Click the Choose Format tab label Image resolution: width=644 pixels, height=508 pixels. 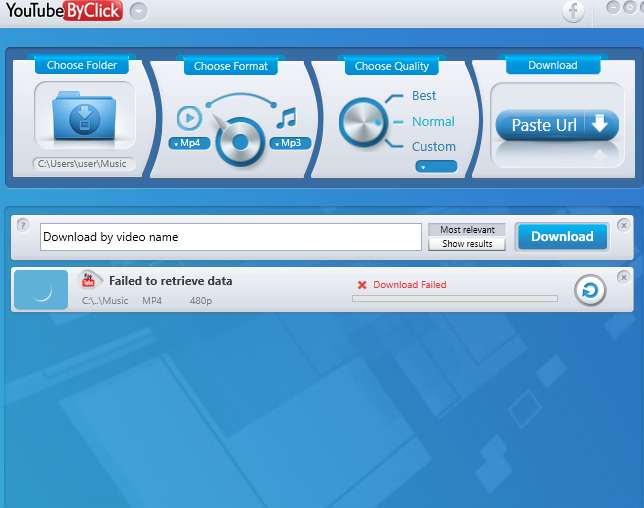point(231,66)
